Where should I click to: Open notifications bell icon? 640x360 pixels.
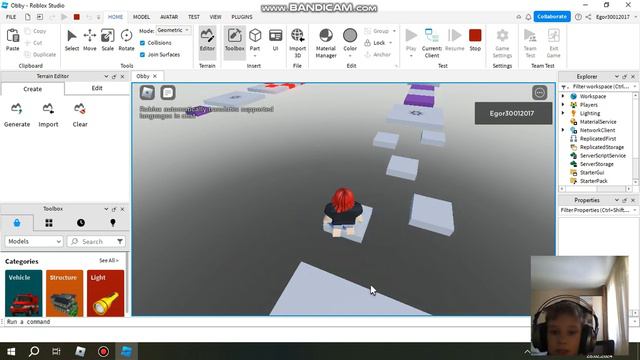point(528,17)
